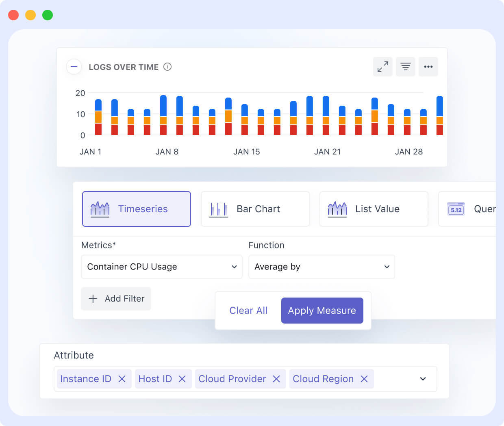Click the plus icon in Add Filter
504x426 pixels.
93,299
